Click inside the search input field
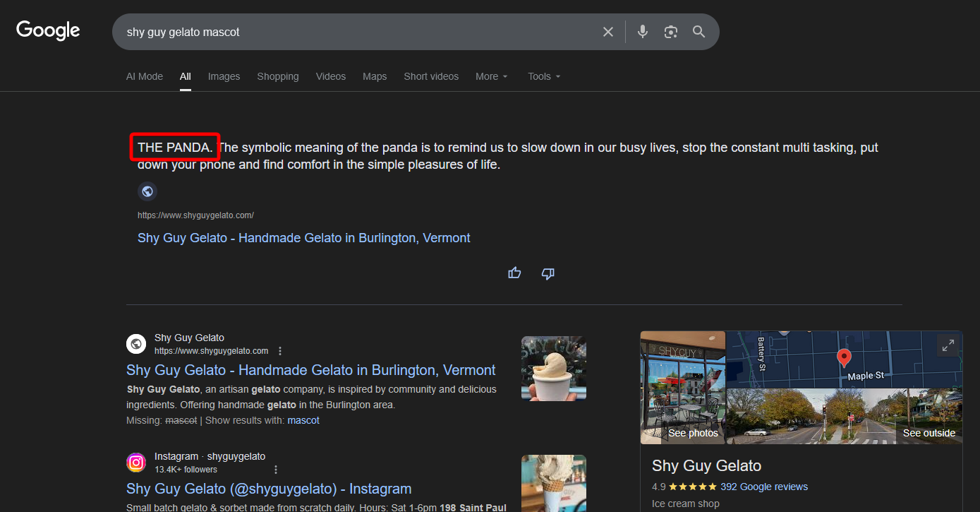Viewport: 980px width, 512px height. (360, 32)
